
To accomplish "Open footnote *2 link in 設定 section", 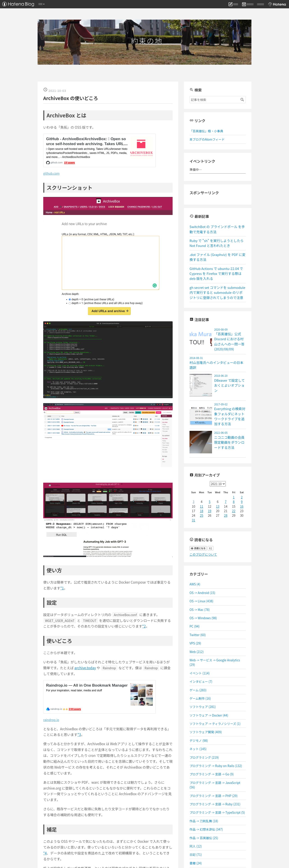I will click(144, 626).
